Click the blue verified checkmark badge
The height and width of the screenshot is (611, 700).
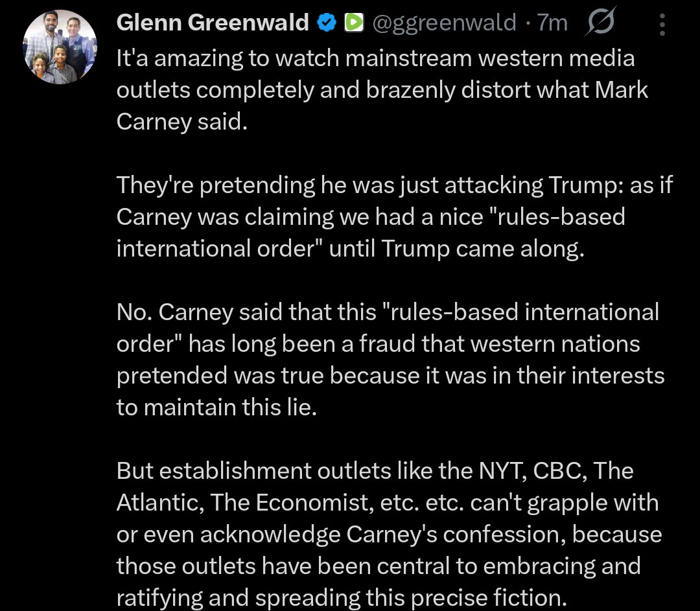click(x=327, y=23)
